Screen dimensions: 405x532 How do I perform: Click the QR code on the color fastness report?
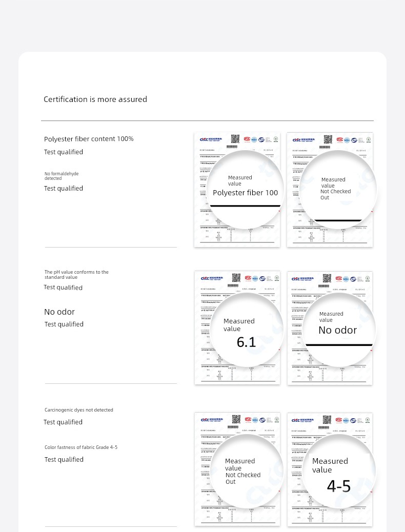coord(327,419)
